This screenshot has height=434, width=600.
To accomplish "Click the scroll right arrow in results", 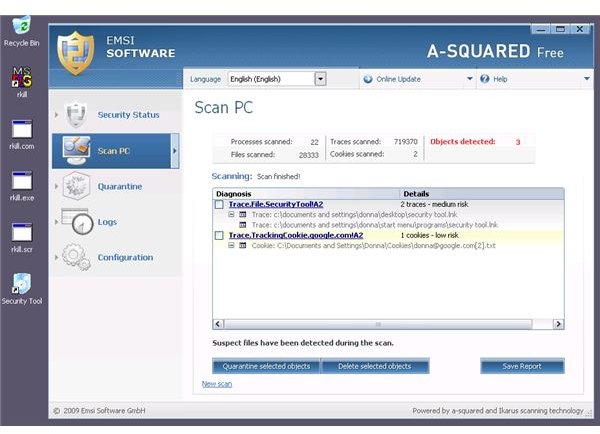I will click(x=558, y=324).
